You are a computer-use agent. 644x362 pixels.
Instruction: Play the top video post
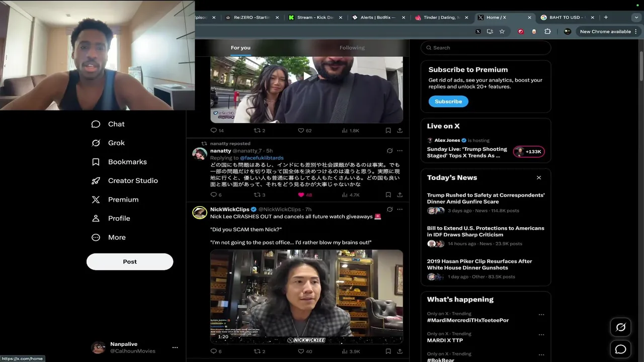[307, 76]
